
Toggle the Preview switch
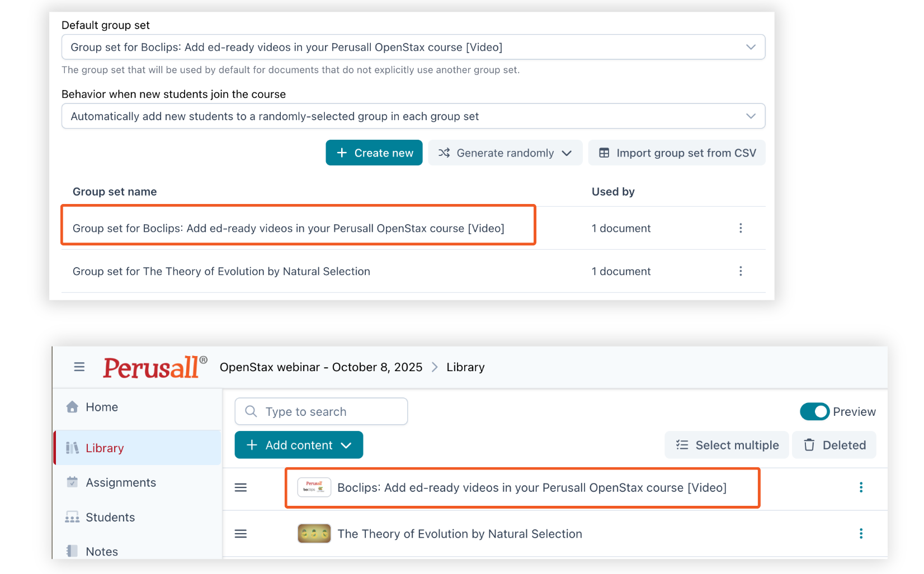pyautogui.click(x=814, y=411)
